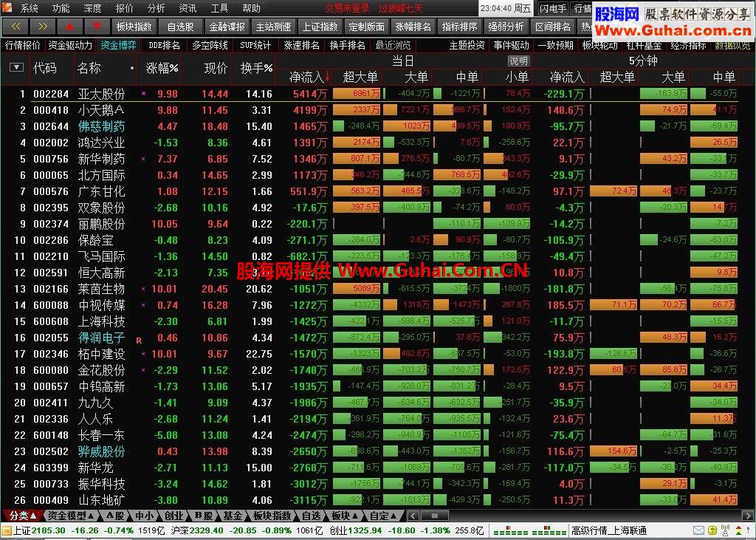Click the 涨幅排名 toolbar button
Image resolution: width=756 pixels, height=540 pixels.
click(413, 27)
